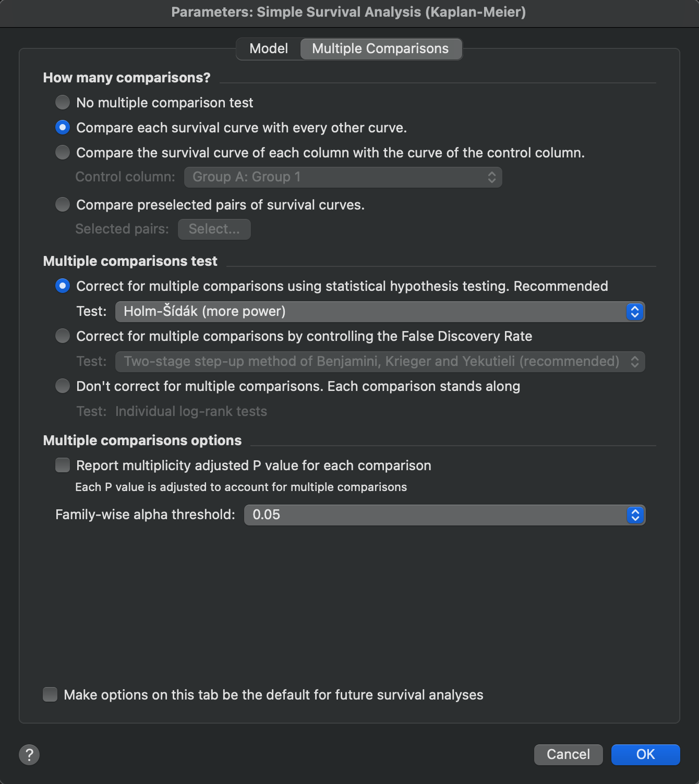The image size is (699, 784).
Task: Open the Holm-Šídák test dropdown
Action: (x=380, y=312)
